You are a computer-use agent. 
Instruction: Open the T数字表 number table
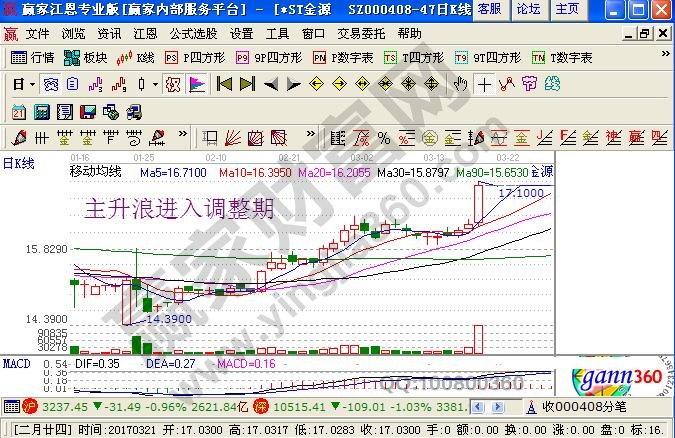pyautogui.click(x=562, y=58)
